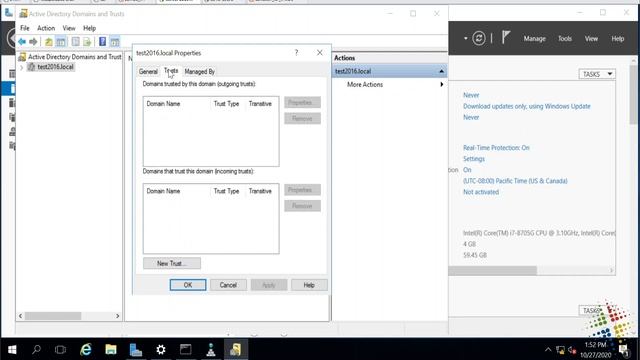
Task: Select the Trusts tab
Action: click(x=171, y=71)
